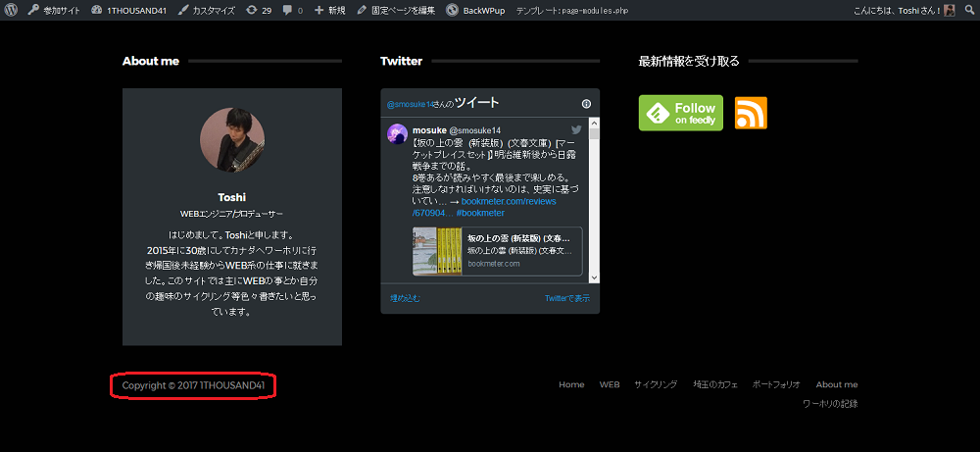Expand the Toshi user account menu

pyautogui.click(x=902, y=10)
